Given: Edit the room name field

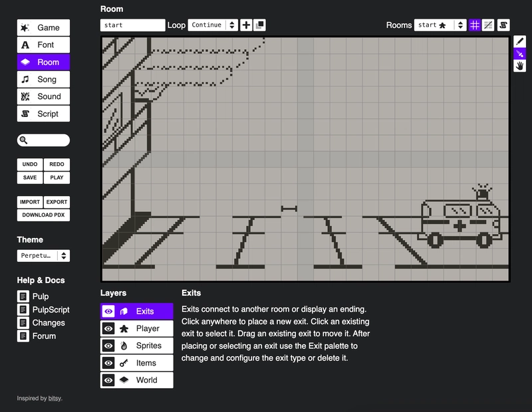Looking at the screenshot, I should pyautogui.click(x=132, y=25).
